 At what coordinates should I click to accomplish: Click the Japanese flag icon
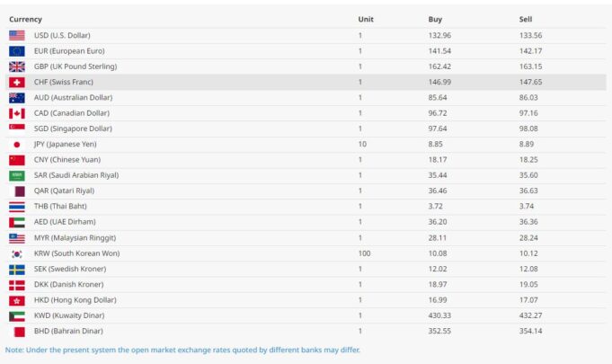pos(17,144)
